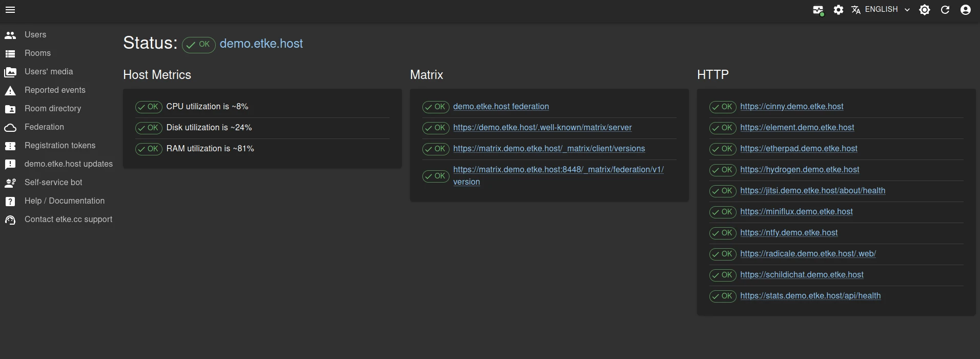This screenshot has height=359, width=980.
Task: Open Contact etke.cc support
Action: pos(68,220)
